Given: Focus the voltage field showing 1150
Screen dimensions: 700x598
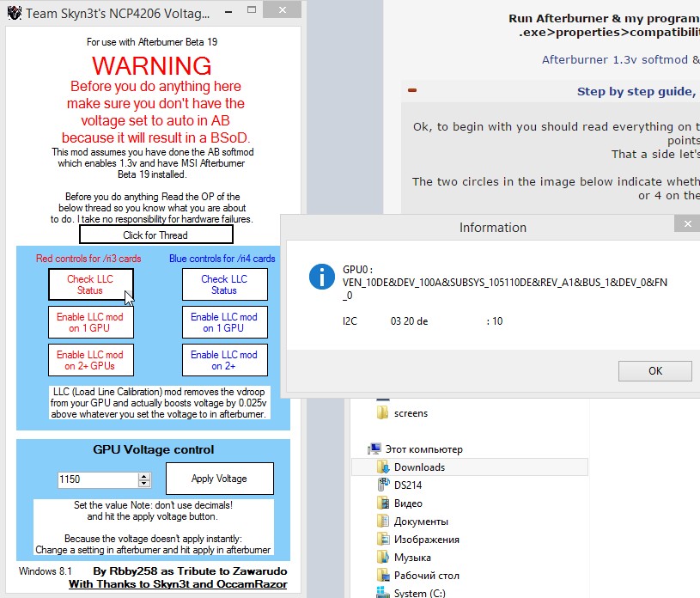Looking at the screenshot, I should [x=97, y=479].
